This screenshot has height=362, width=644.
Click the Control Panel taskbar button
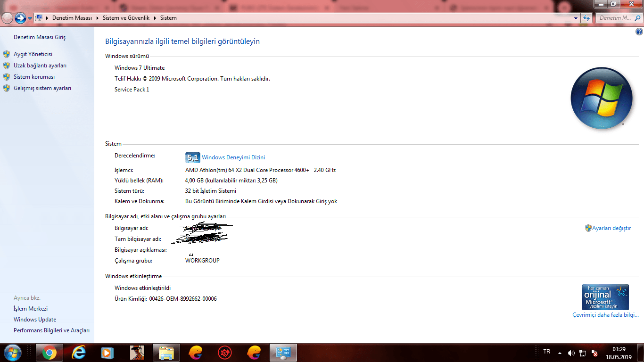tap(283, 353)
